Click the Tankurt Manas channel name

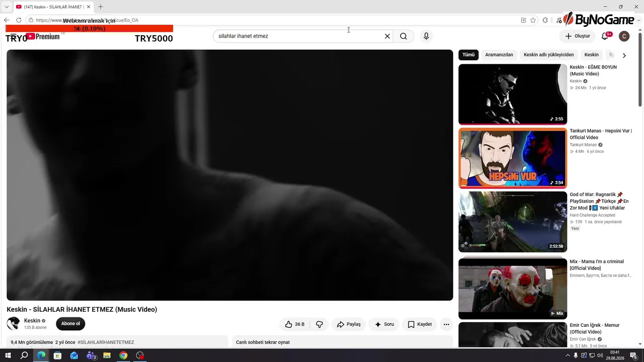point(583,145)
